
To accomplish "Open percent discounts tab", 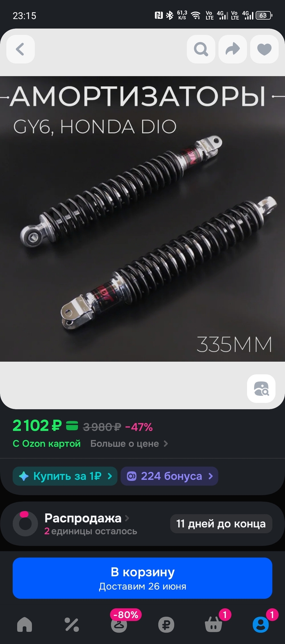I will tap(72, 624).
